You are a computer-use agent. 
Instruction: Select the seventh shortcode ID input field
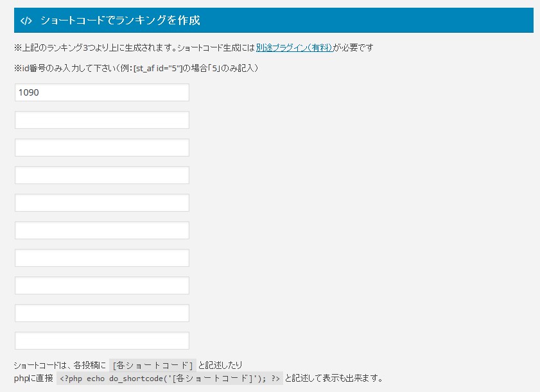tap(102, 258)
